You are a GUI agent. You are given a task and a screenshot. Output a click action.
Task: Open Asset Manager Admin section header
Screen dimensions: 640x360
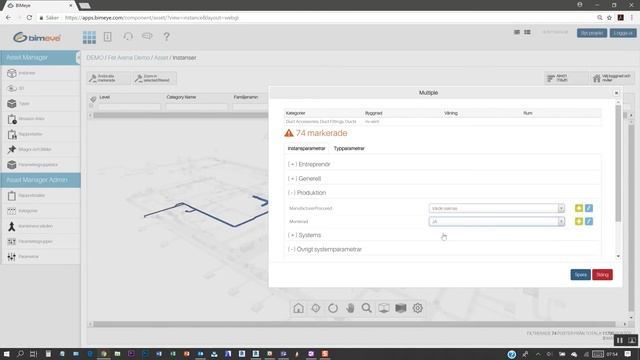point(40,180)
